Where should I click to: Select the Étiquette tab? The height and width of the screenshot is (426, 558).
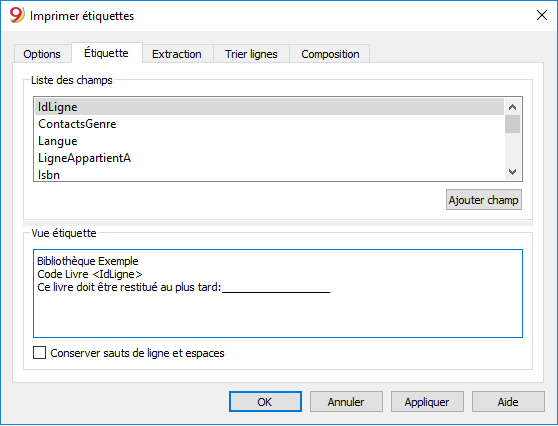click(x=106, y=53)
